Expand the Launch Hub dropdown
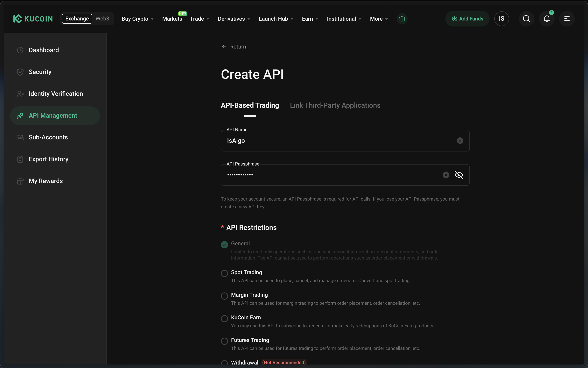 (x=276, y=19)
